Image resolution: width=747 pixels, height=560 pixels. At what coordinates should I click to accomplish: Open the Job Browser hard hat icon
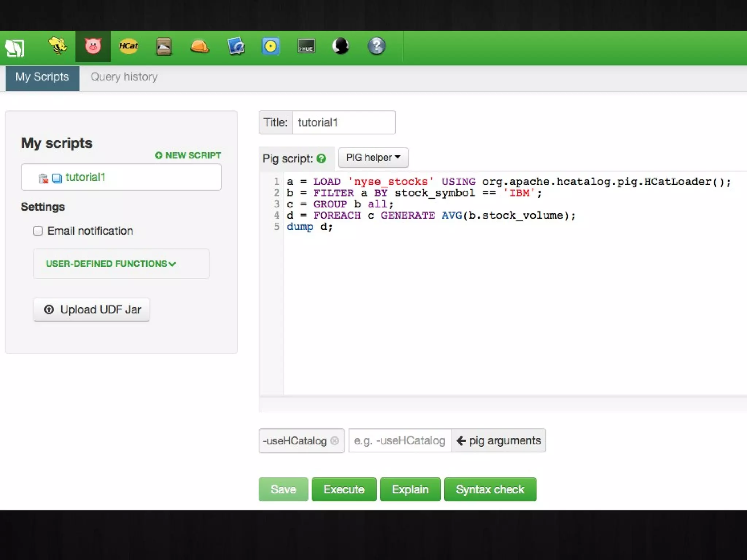coord(200,46)
